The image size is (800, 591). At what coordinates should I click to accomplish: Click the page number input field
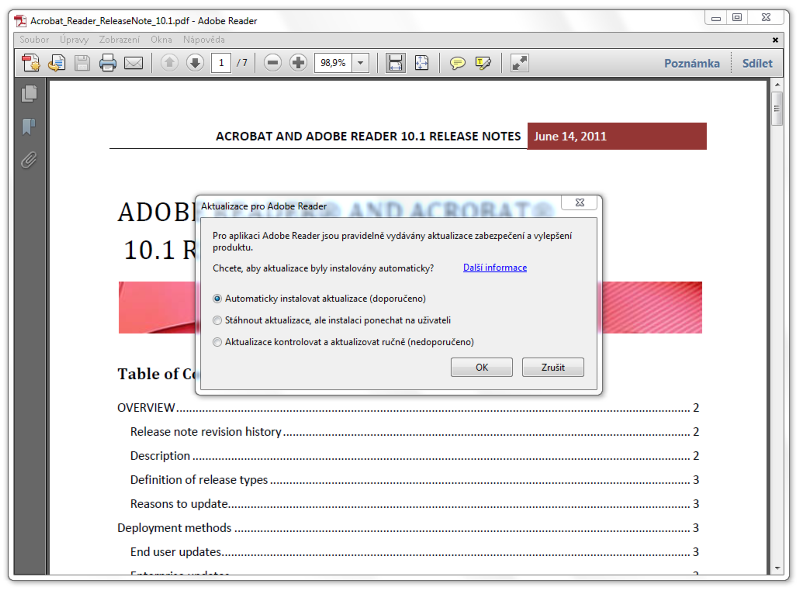pos(221,63)
